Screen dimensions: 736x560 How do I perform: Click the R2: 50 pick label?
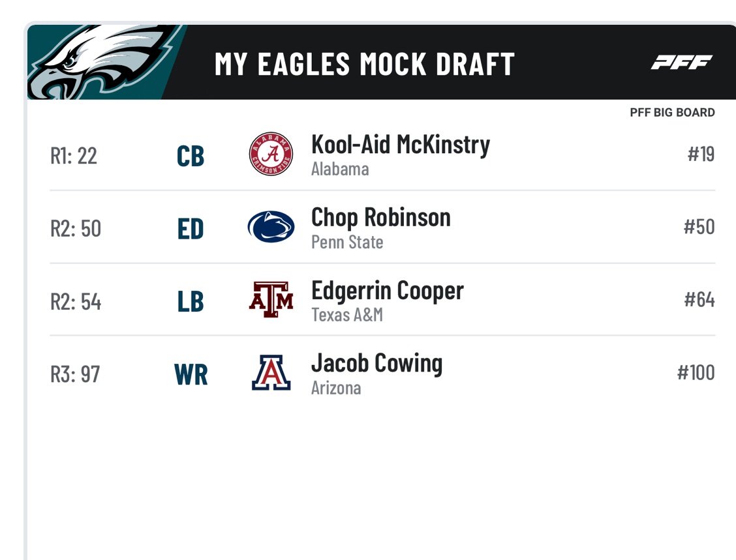click(76, 229)
